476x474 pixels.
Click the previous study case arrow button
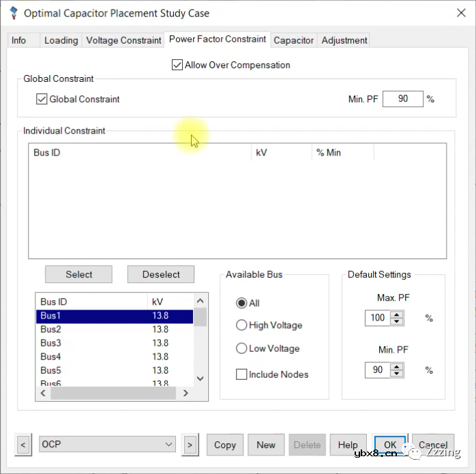(x=23, y=445)
